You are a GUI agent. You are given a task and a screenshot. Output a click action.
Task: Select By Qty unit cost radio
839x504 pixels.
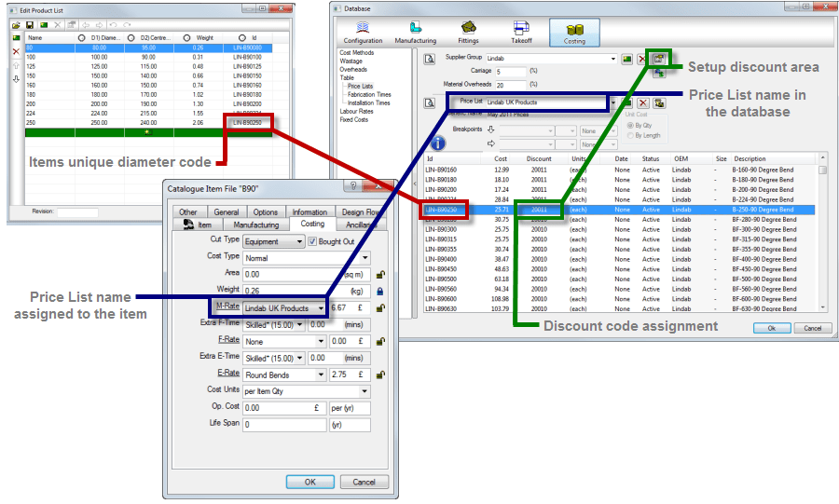coord(630,126)
